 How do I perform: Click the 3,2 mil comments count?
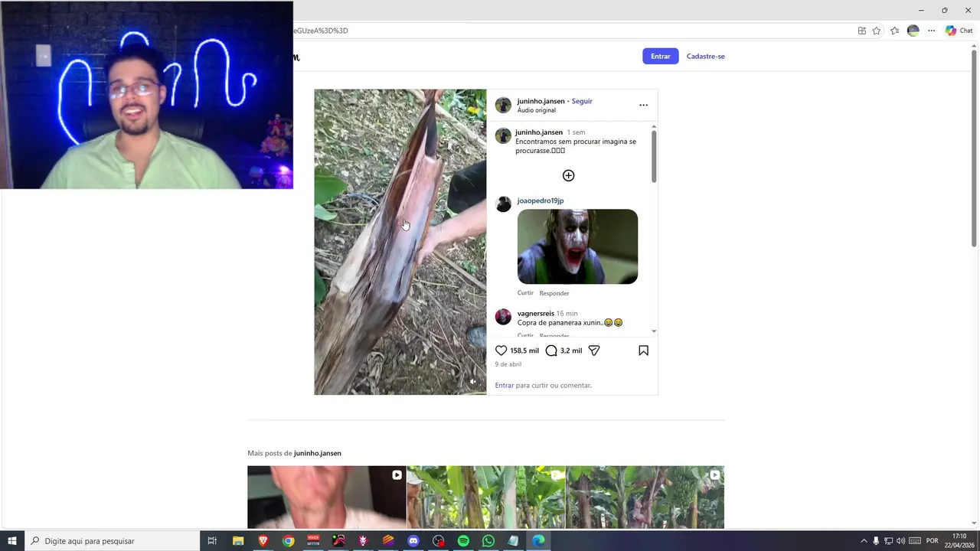tap(571, 350)
